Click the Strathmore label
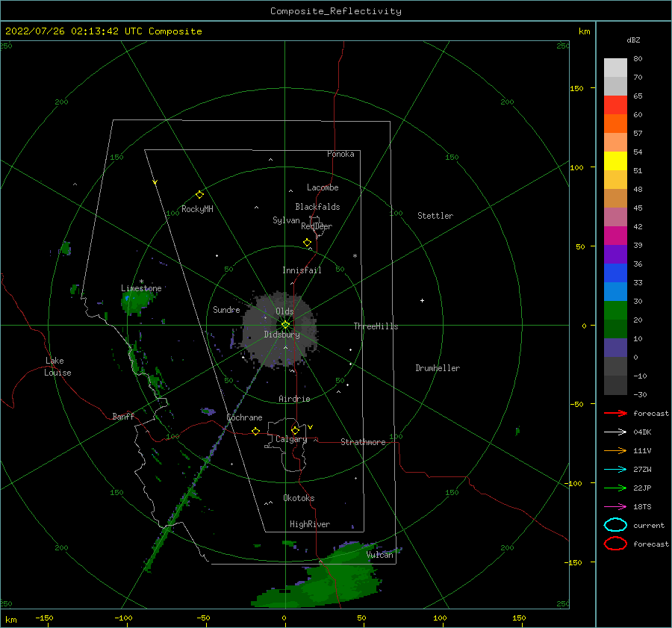Image resolution: width=672 pixels, height=628 pixels. [363, 442]
